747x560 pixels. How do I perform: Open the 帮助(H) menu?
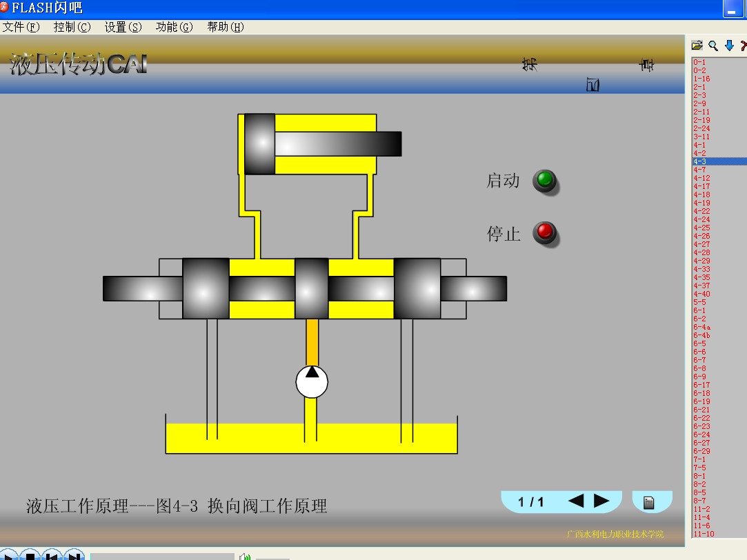coord(225,27)
